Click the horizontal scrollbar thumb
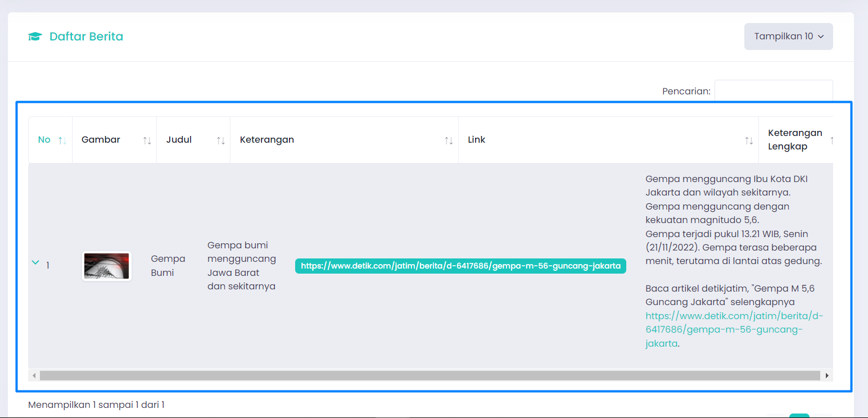The height and width of the screenshot is (418, 868). [430, 375]
